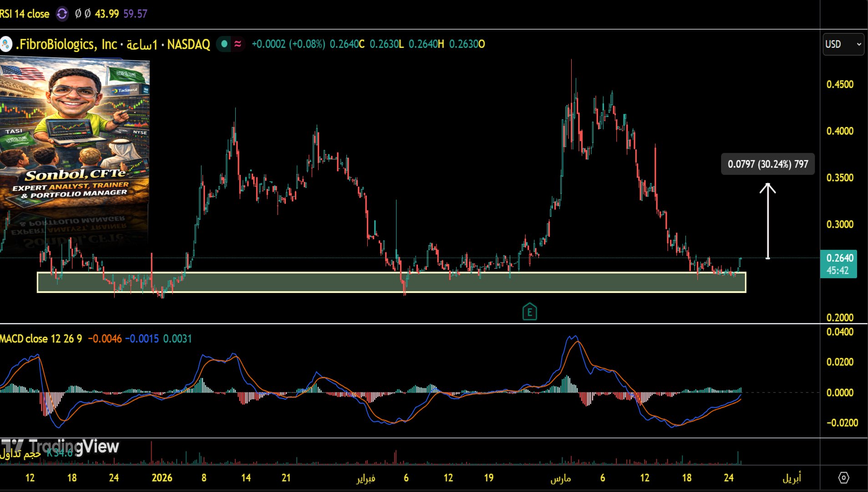
Task: Open the USD currency dropdown
Action: point(843,44)
